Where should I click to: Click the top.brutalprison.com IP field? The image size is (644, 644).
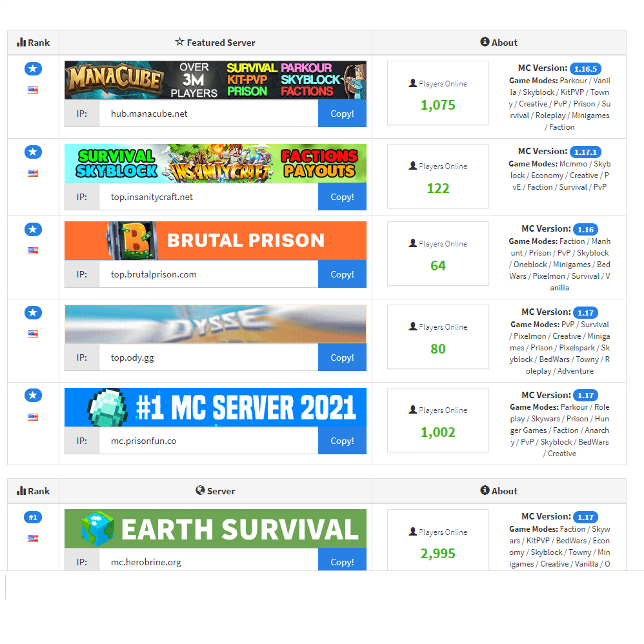208,274
